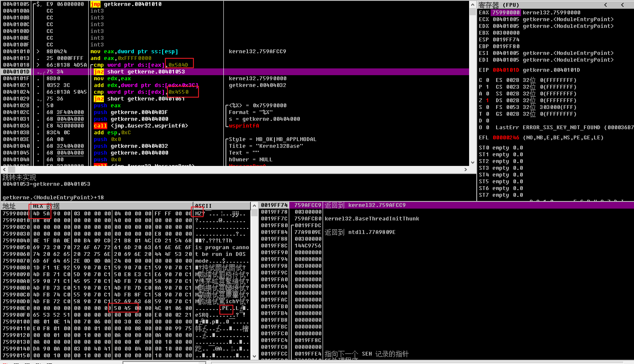Click the EFL value 00000246
This screenshot has width=634, height=364.
tap(506, 137)
